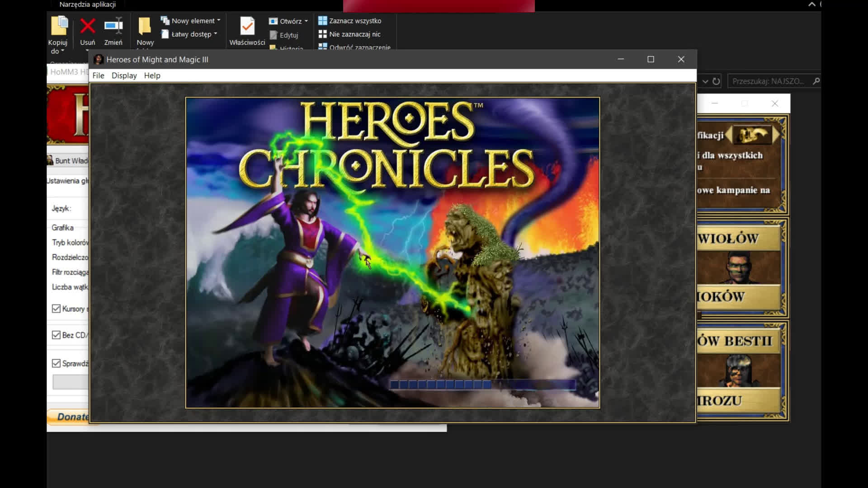Click the Liczba wątków label
868x488 pixels.
tap(70, 287)
